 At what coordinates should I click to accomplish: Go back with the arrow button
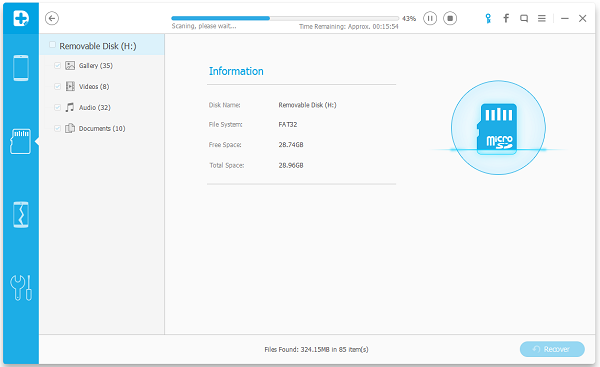52,18
